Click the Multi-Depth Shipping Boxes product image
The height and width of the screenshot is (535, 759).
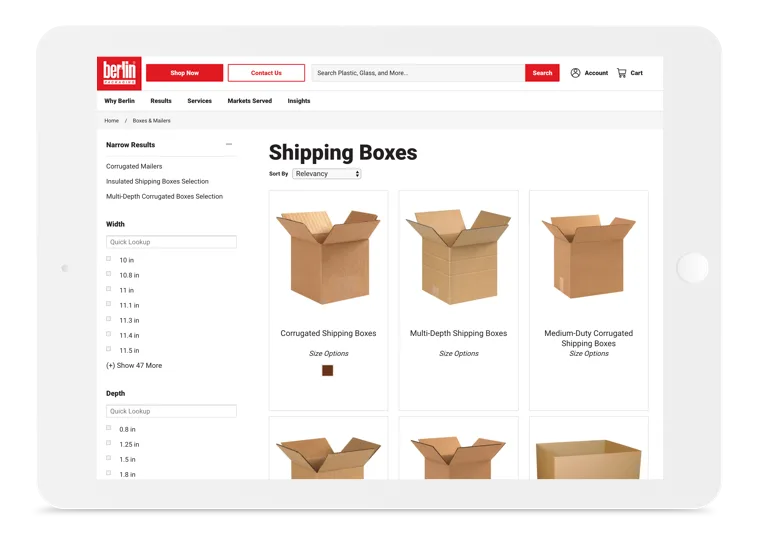(458, 257)
